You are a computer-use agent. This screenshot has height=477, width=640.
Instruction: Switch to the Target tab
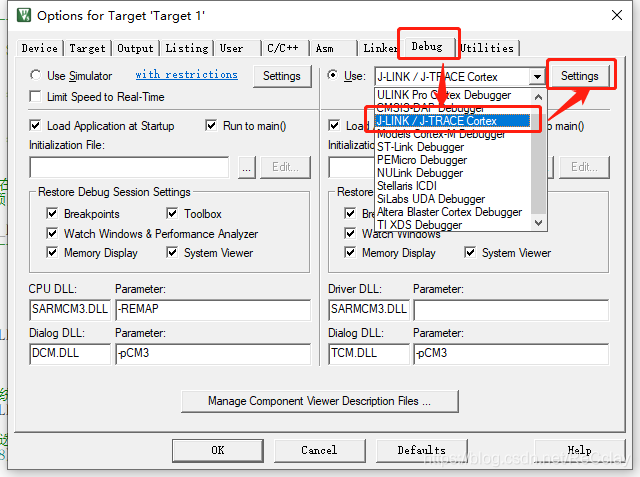point(87,48)
